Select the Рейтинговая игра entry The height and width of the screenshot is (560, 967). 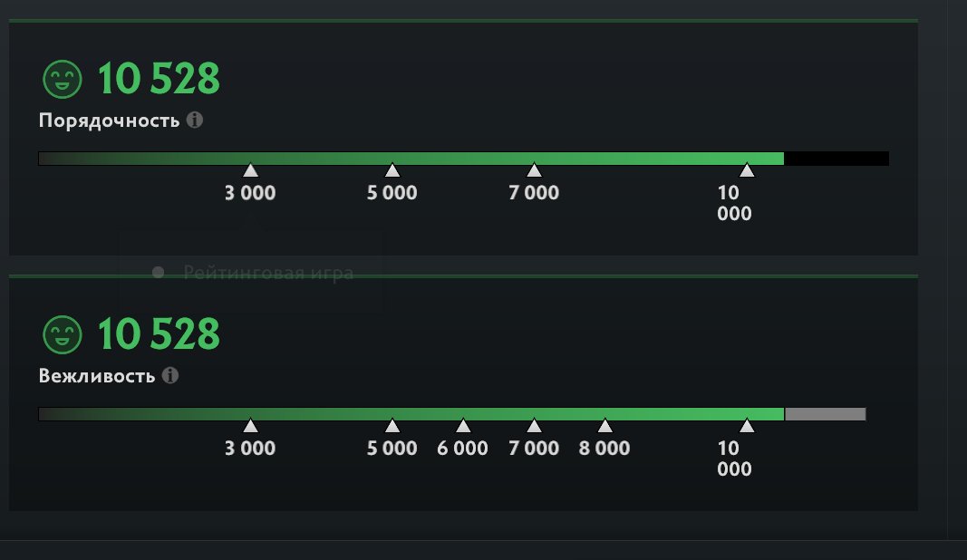[x=267, y=272]
